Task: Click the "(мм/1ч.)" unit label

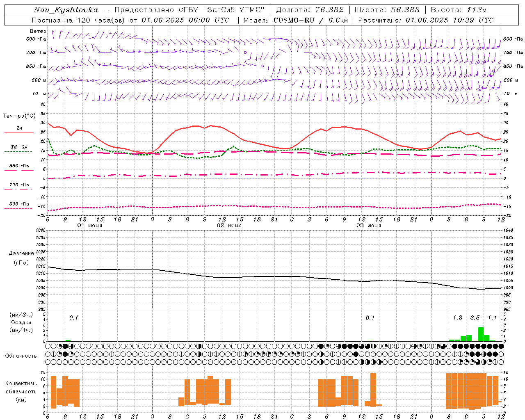Action: click(21, 330)
